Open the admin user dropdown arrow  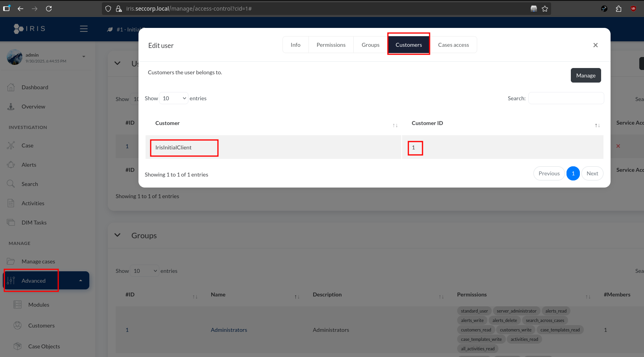(84, 57)
